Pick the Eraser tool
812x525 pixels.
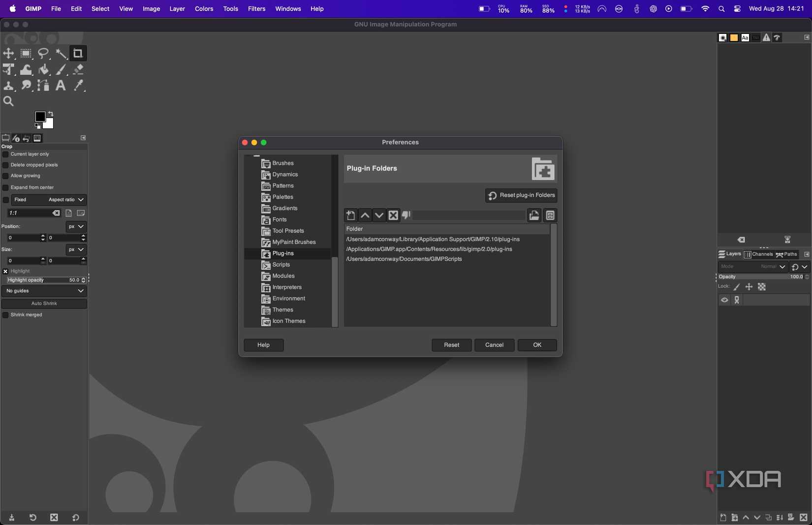coord(78,69)
